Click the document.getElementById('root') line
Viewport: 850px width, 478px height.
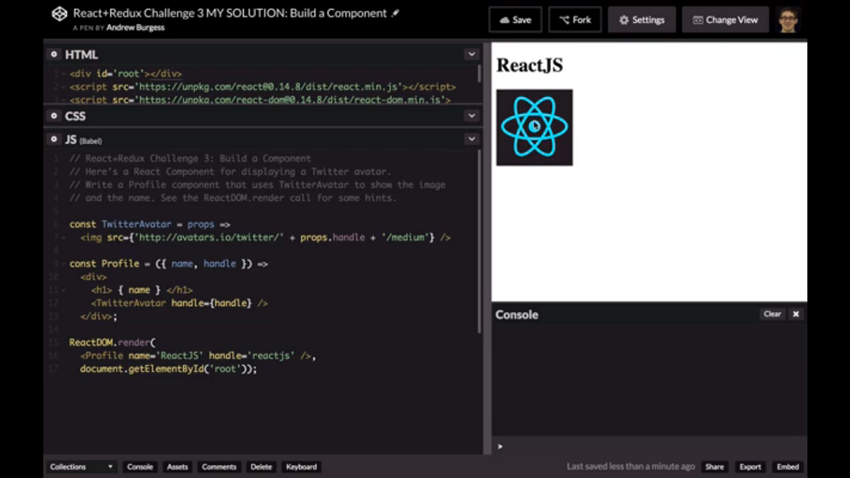[168, 369]
